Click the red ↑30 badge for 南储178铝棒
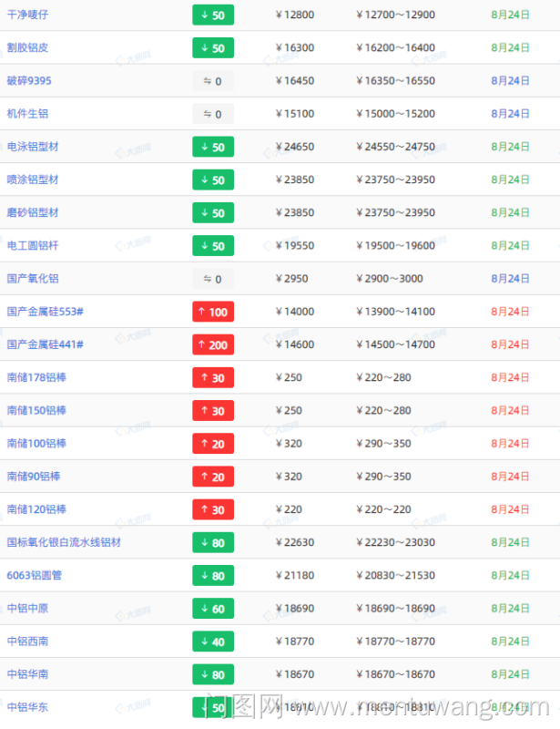The height and width of the screenshot is (729, 560). pyautogui.click(x=212, y=378)
